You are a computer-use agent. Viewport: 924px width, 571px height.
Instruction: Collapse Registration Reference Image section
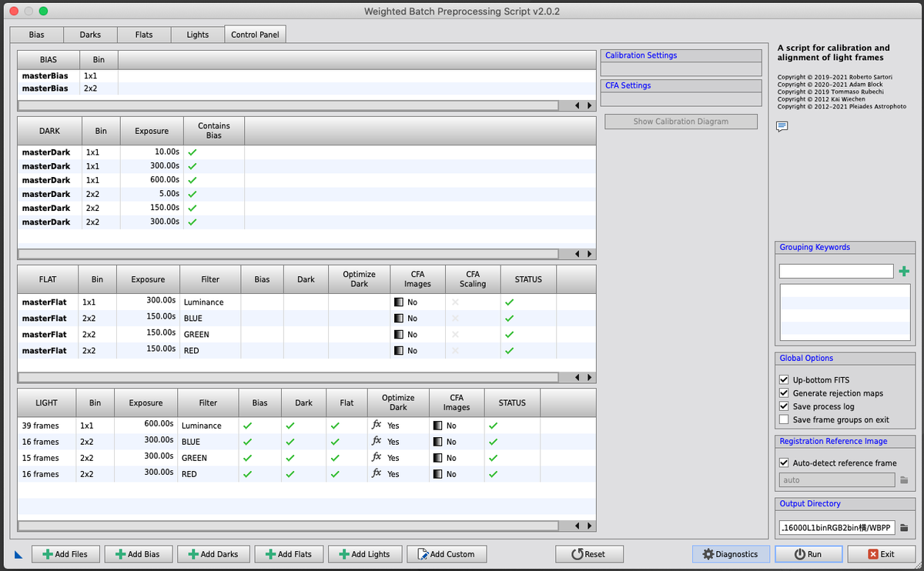coord(845,441)
